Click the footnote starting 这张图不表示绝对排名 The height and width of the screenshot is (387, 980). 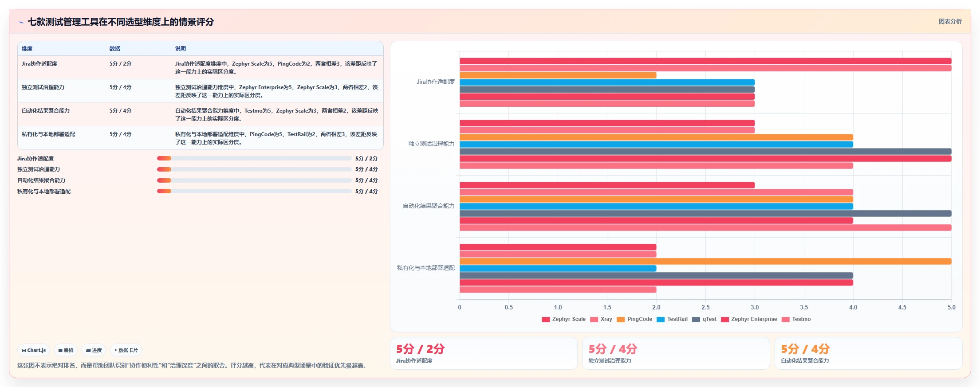pos(193,366)
